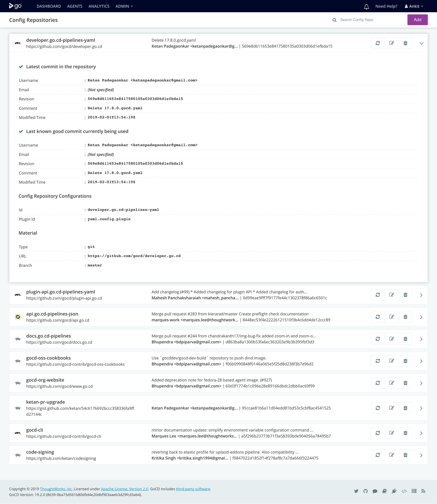Screen dimensions: 437x504
Task: Open the Twitter footer icon
Action: coord(356,491)
